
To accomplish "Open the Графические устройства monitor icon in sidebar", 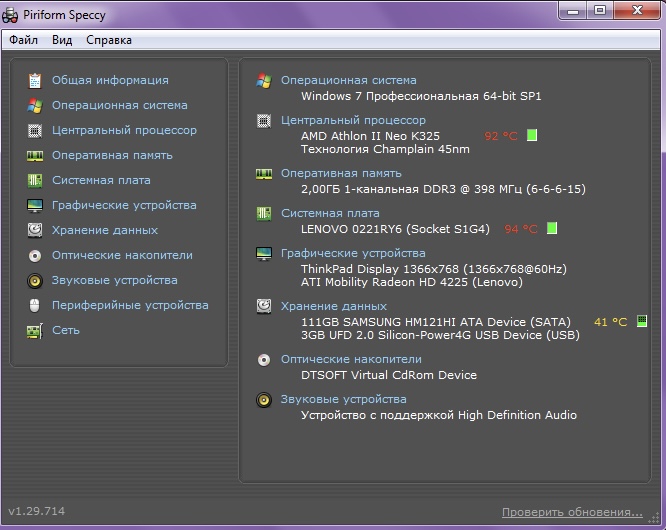I will (35, 205).
